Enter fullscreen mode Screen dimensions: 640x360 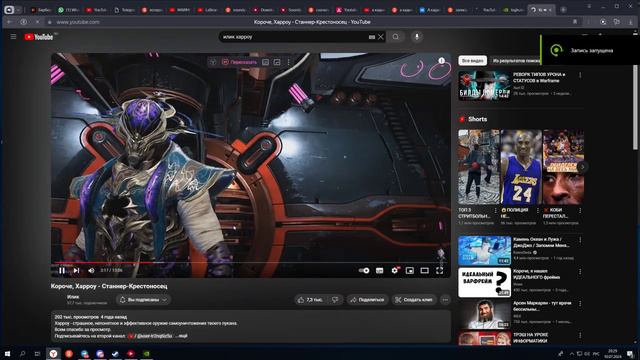(x=440, y=270)
